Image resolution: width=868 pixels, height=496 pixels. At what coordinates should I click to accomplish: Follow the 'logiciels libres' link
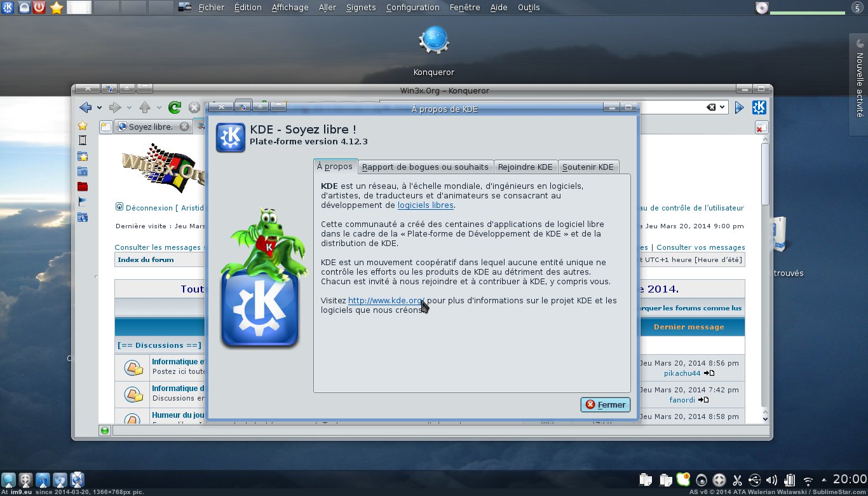pyautogui.click(x=426, y=205)
